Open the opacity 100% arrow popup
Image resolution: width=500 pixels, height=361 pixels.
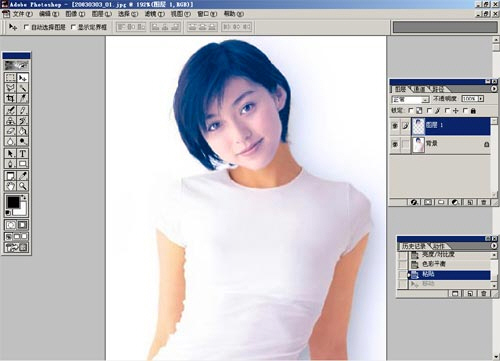point(481,99)
